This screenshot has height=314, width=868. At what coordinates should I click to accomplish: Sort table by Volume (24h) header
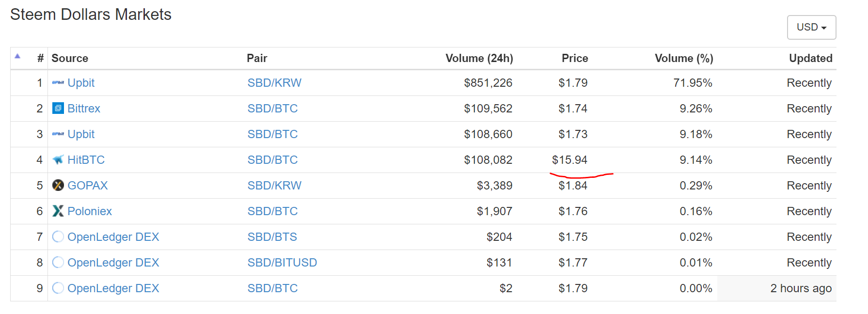point(479,58)
